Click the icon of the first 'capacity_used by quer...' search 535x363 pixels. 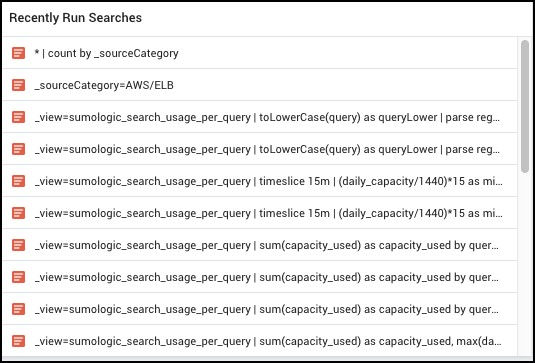(18, 245)
